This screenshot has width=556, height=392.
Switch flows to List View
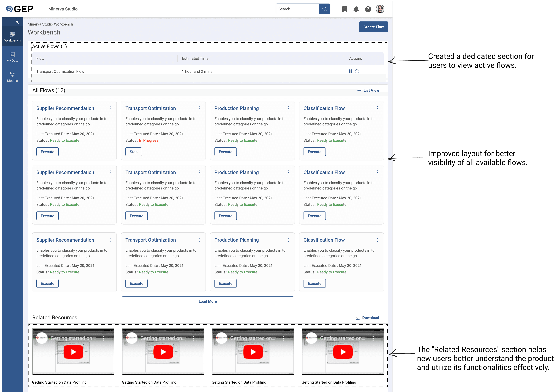pos(368,90)
